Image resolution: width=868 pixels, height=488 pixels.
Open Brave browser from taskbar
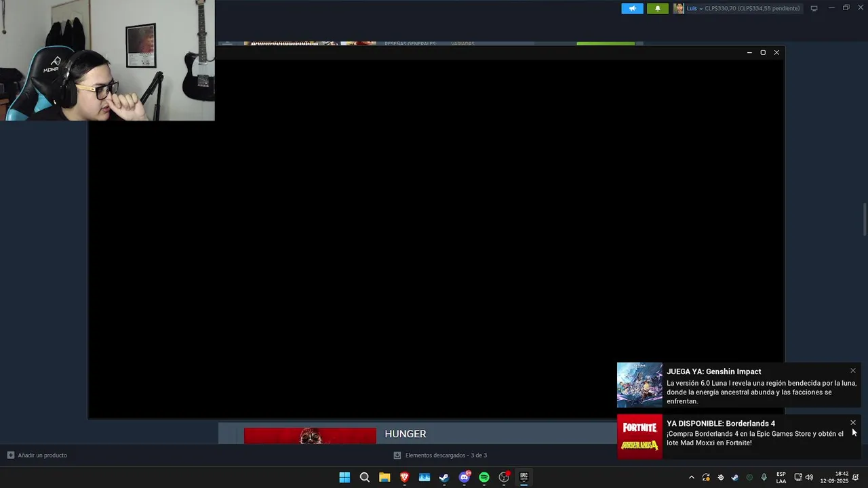point(404,477)
